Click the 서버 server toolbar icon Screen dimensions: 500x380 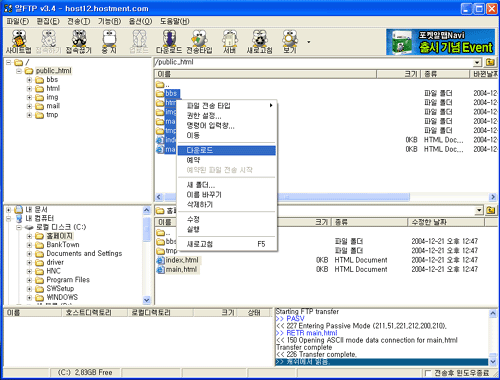(230, 41)
